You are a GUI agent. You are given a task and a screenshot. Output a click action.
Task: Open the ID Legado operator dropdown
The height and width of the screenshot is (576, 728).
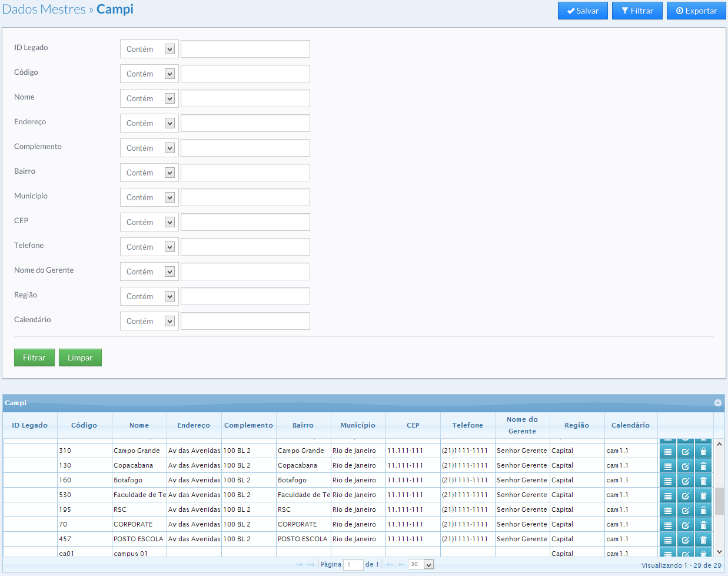click(x=149, y=49)
